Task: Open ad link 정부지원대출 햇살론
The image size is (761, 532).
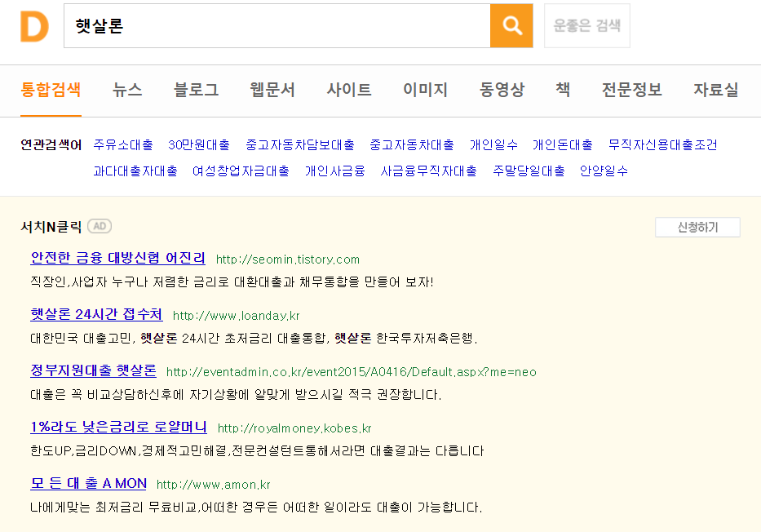Action: [93, 370]
